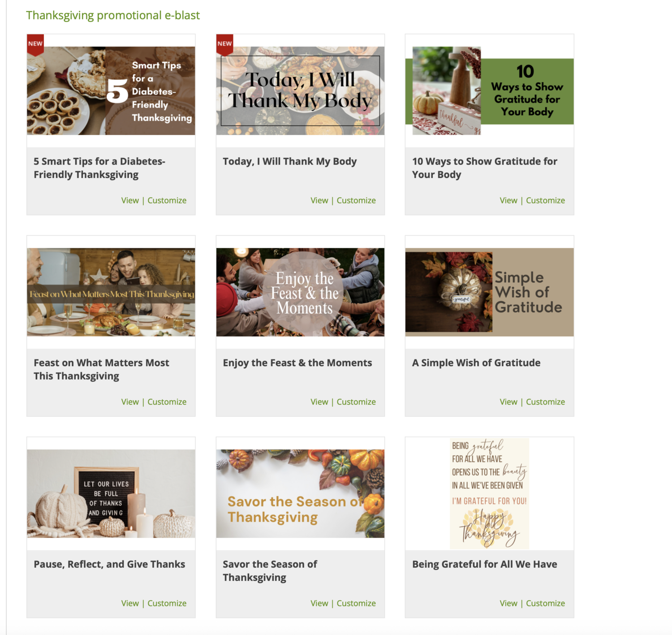This screenshot has width=672, height=635.
Task: View the 5 Smart Tips Diabetes-Friendly template
Action: pyautogui.click(x=130, y=200)
